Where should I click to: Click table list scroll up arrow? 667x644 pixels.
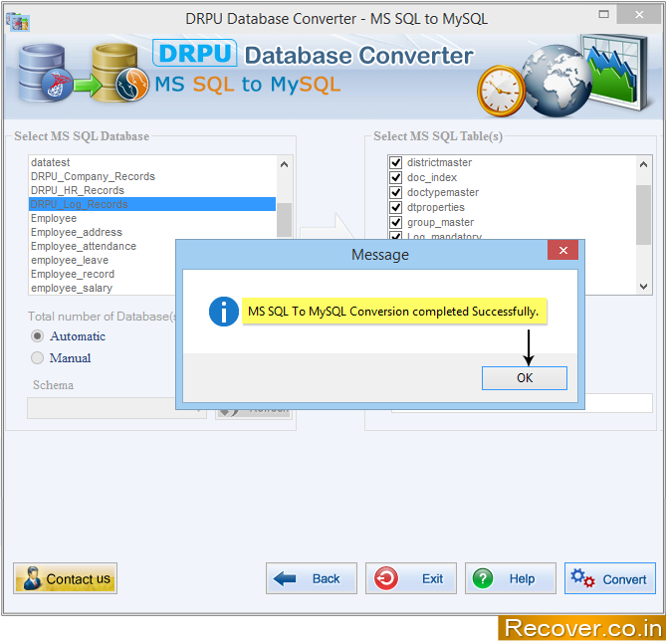point(643,164)
